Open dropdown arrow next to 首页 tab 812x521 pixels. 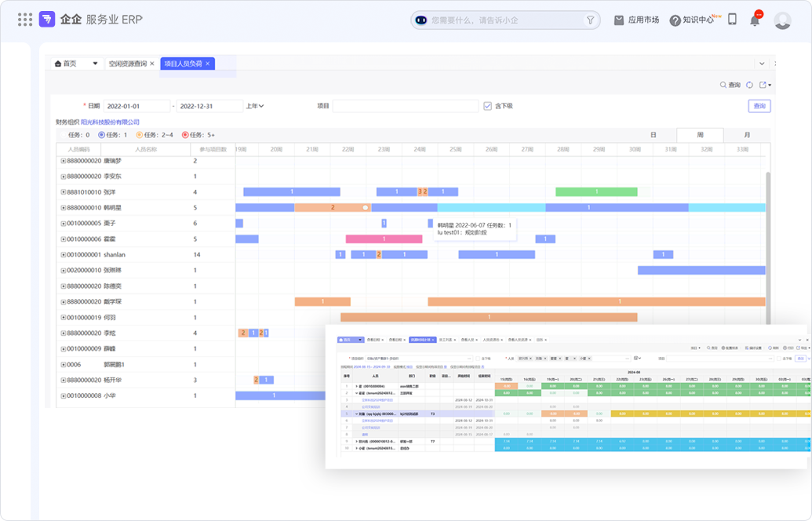point(96,64)
